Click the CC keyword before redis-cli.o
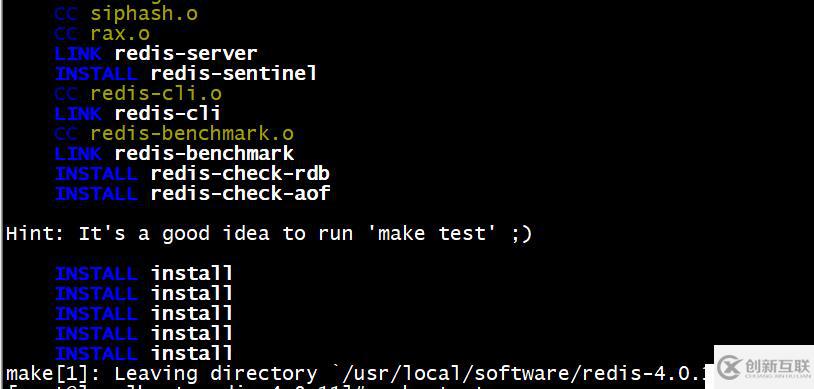Viewport: 814px width, 389px height. coord(66,93)
